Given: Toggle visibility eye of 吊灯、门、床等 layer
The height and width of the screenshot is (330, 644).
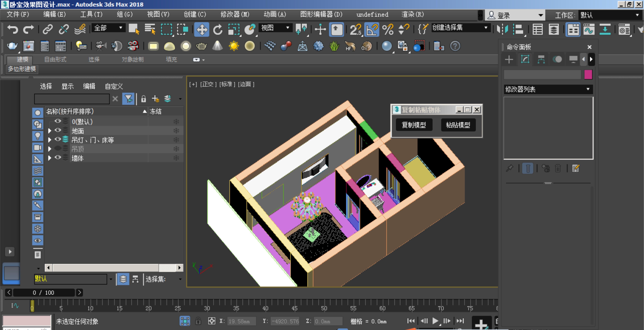Looking at the screenshot, I should point(58,139).
